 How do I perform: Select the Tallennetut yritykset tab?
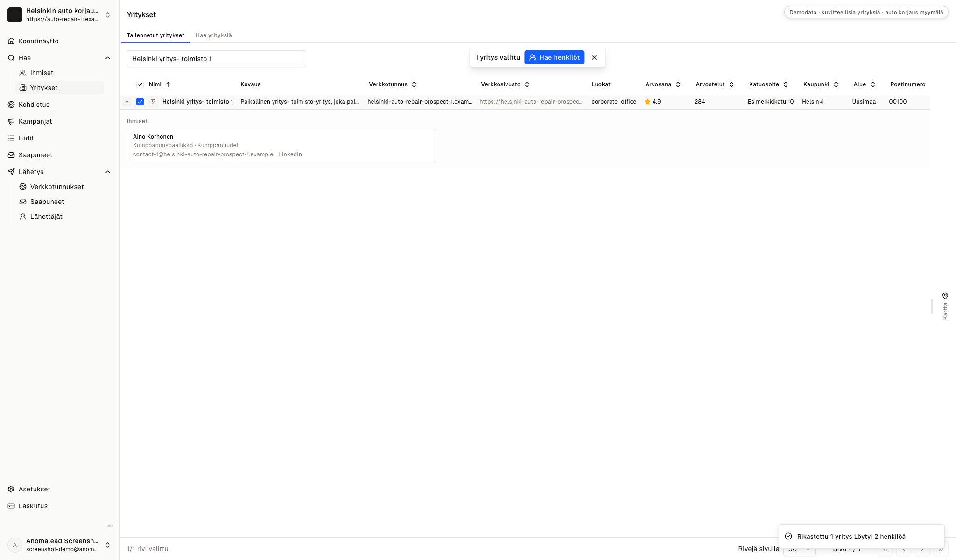click(155, 35)
